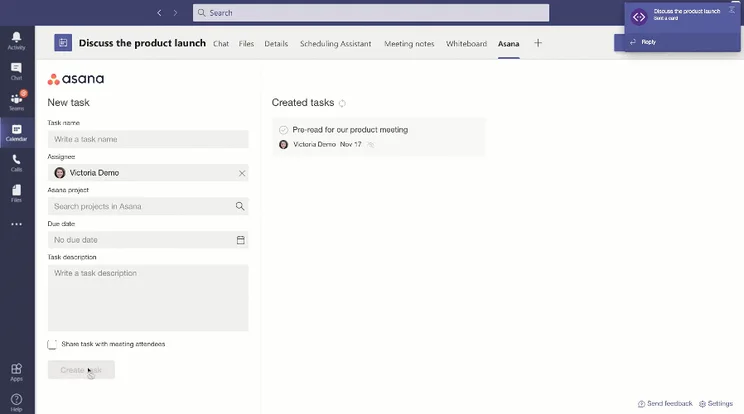Viewport: 744px width, 414px height.
Task: Switch to the Details tab
Action: (x=276, y=44)
